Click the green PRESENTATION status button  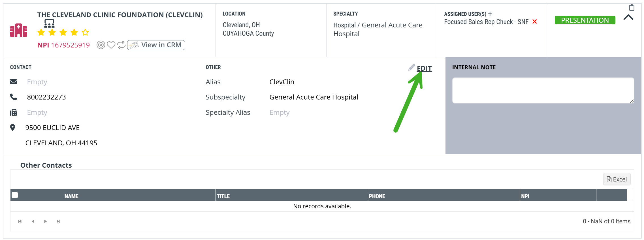pos(585,20)
